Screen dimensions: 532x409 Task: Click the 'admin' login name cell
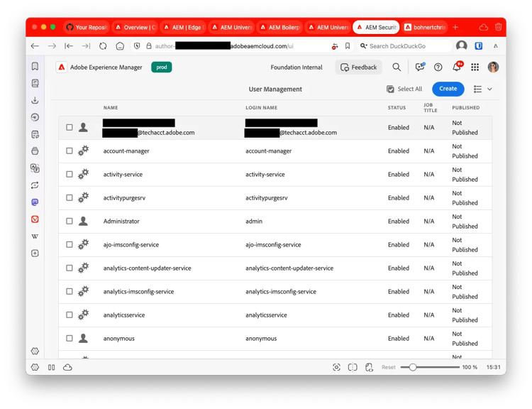[254, 221]
